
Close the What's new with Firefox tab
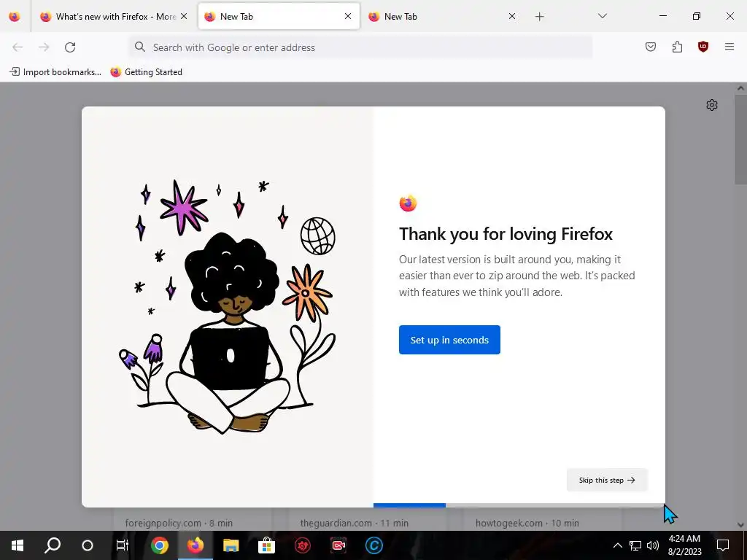pyautogui.click(x=184, y=16)
